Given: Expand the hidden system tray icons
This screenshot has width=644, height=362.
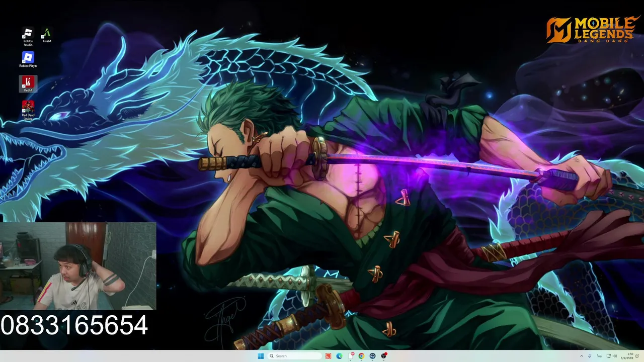Looking at the screenshot, I should (582, 356).
